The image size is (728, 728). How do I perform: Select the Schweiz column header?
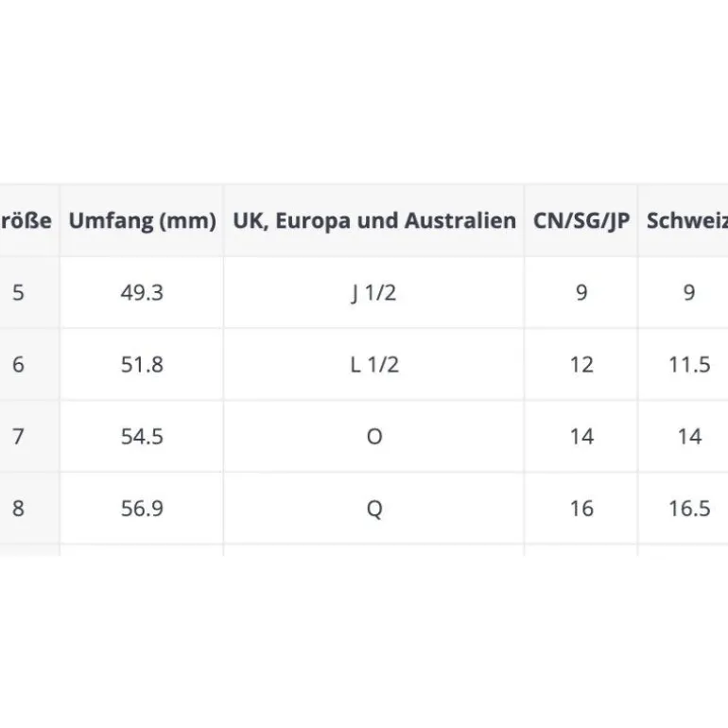pyautogui.click(x=687, y=221)
